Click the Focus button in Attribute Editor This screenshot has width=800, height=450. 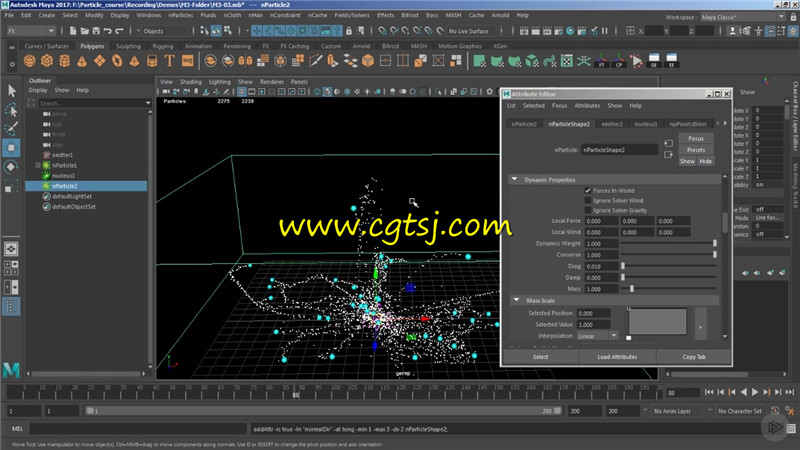[x=696, y=139]
